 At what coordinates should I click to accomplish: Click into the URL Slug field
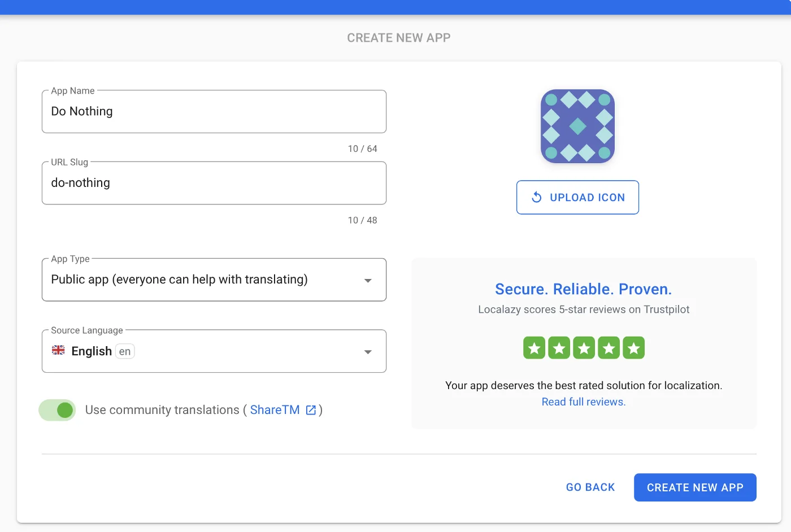pyautogui.click(x=214, y=183)
